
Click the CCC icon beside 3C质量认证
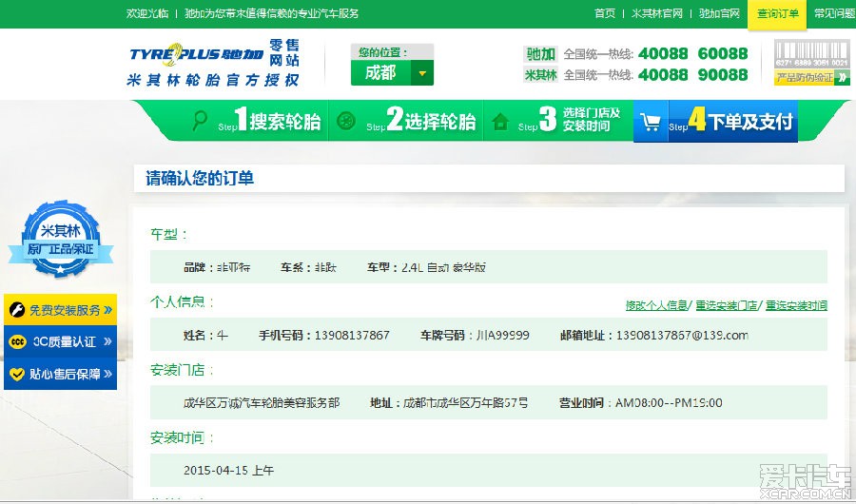pyautogui.click(x=17, y=341)
